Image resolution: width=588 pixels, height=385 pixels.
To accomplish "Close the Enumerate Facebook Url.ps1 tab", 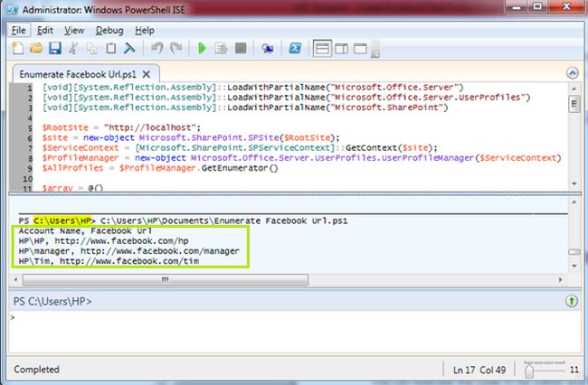I will pyautogui.click(x=147, y=74).
